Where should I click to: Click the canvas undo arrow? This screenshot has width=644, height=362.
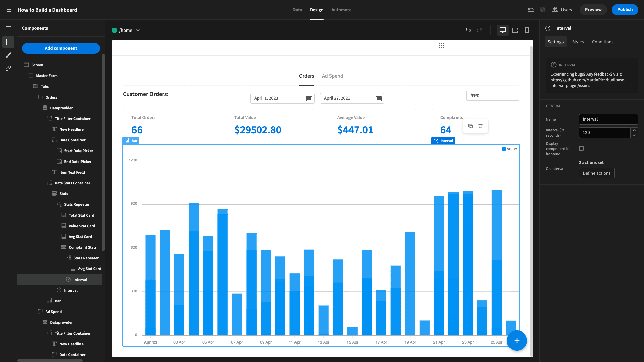(468, 30)
